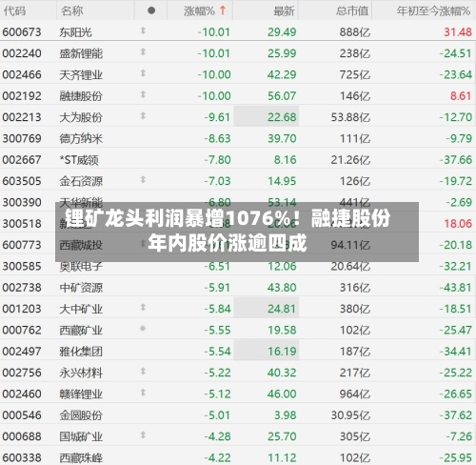Click the dot icon in the table header
The image size is (476, 465).
(x=151, y=10)
